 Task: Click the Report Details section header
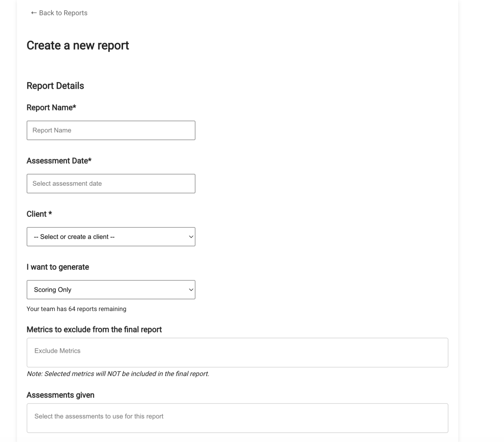point(55,86)
